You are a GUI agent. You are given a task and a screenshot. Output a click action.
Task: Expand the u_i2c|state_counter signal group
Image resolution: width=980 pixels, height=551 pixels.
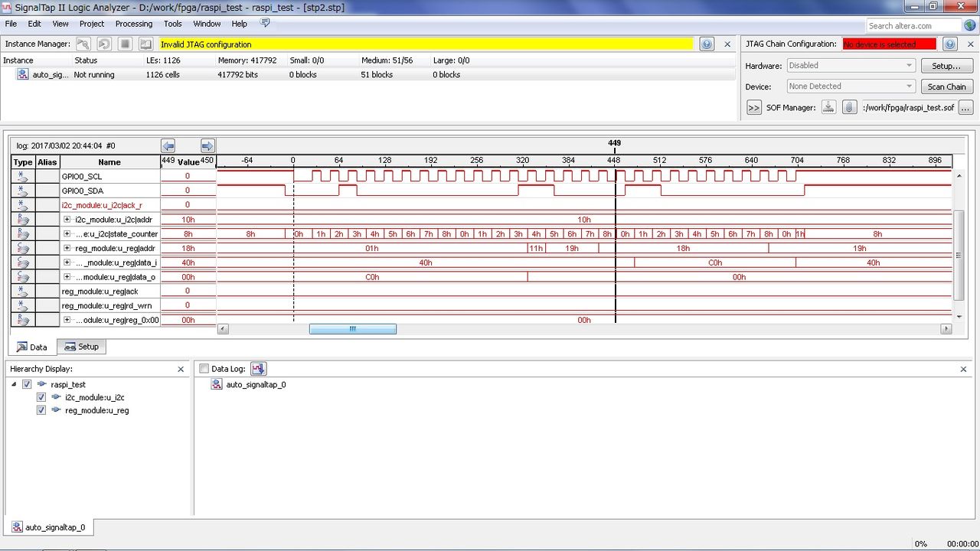point(67,234)
